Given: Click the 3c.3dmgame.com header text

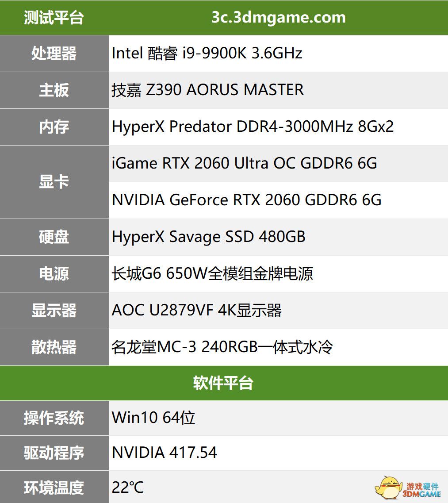Looking at the screenshot, I should pos(278,17).
